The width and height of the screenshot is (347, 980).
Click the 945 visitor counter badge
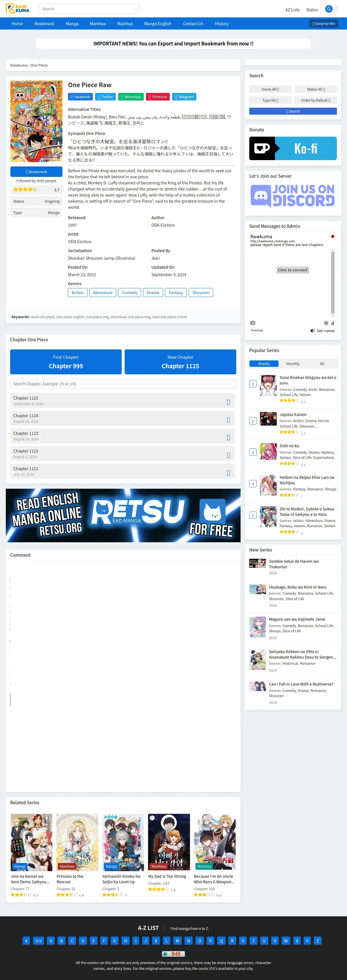click(x=173, y=954)
